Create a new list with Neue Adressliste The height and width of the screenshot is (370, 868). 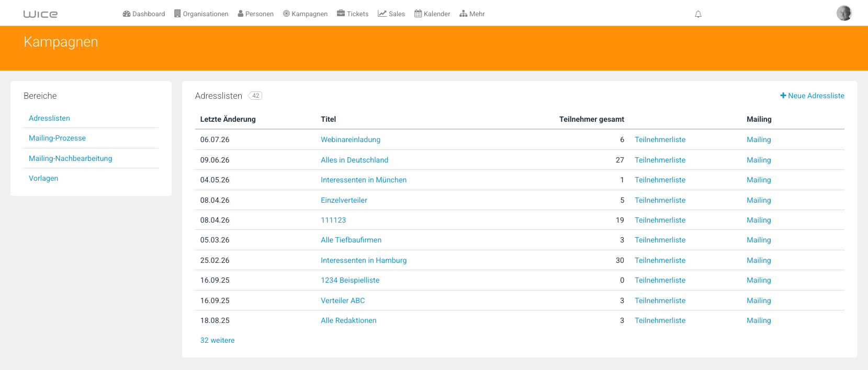pyautogui.click(x=812, y=96)
